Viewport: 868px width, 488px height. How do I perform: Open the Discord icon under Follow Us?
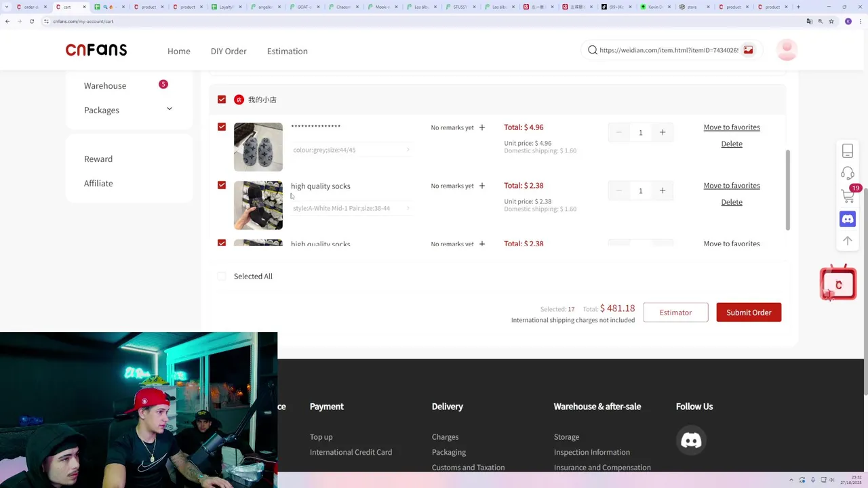pos(691,441)
